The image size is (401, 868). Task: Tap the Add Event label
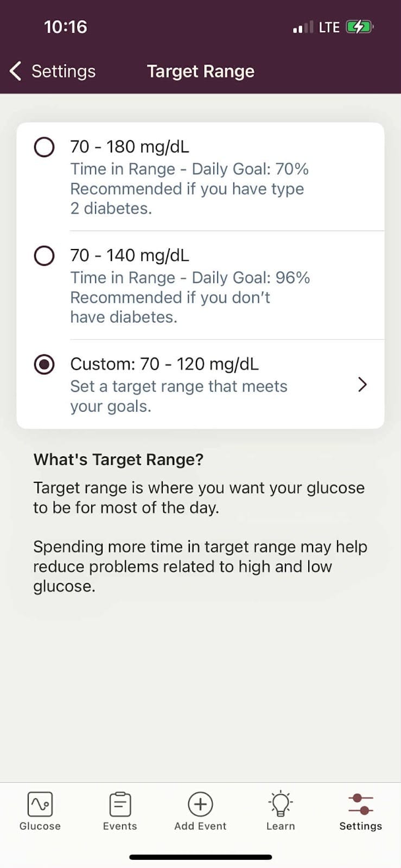point(200,826)
